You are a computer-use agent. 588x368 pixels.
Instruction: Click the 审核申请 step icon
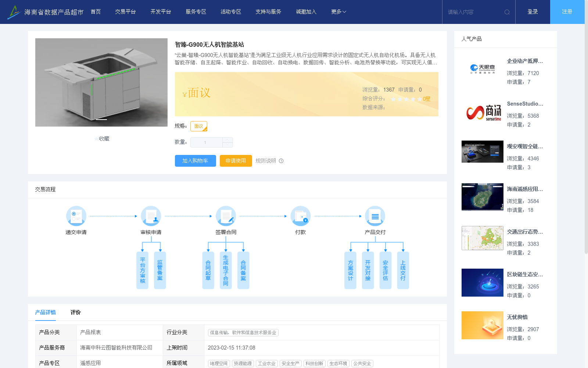pyautogui.click(x=151, y=216)
